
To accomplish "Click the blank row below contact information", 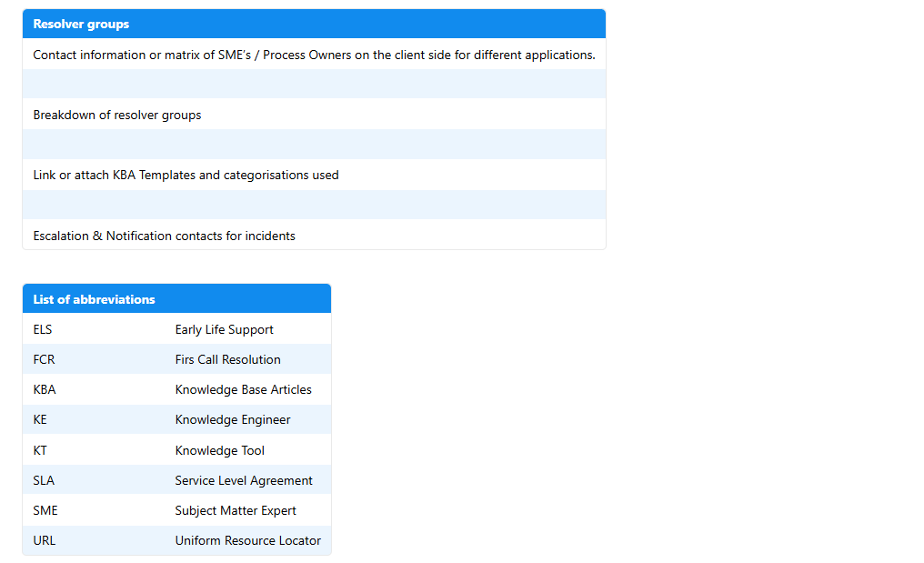I will click(x=314, y=85).
